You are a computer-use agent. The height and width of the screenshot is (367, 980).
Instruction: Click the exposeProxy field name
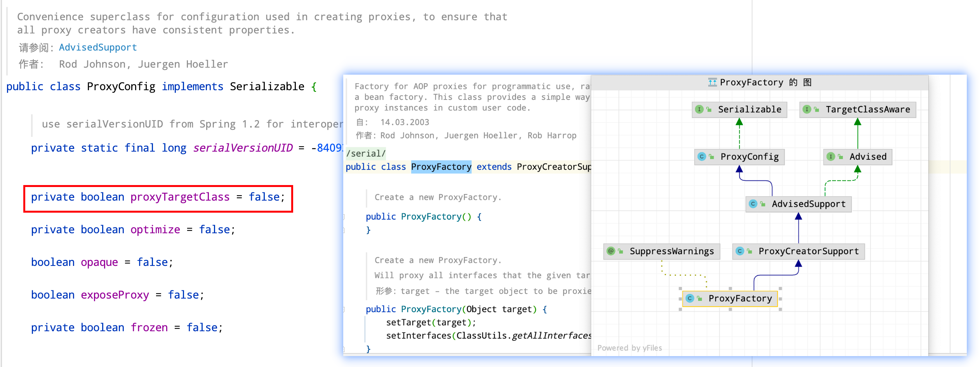[x=115, y=295]
